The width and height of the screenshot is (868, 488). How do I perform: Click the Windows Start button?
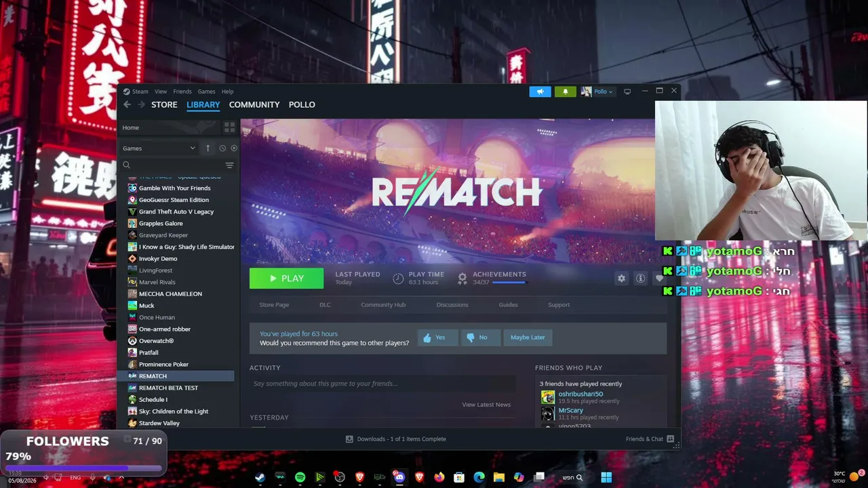tap(606, 477)
